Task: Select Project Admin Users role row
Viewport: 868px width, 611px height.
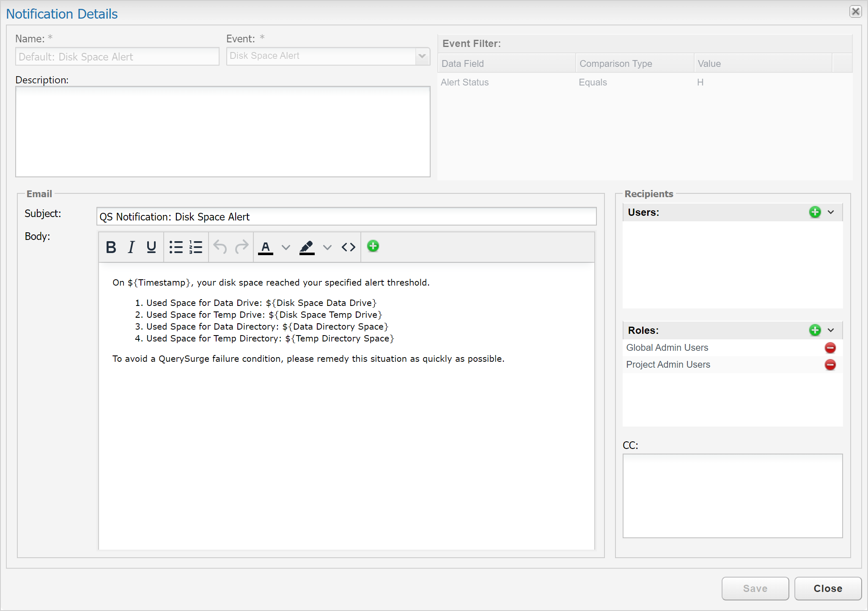Action: pos(733,365)
